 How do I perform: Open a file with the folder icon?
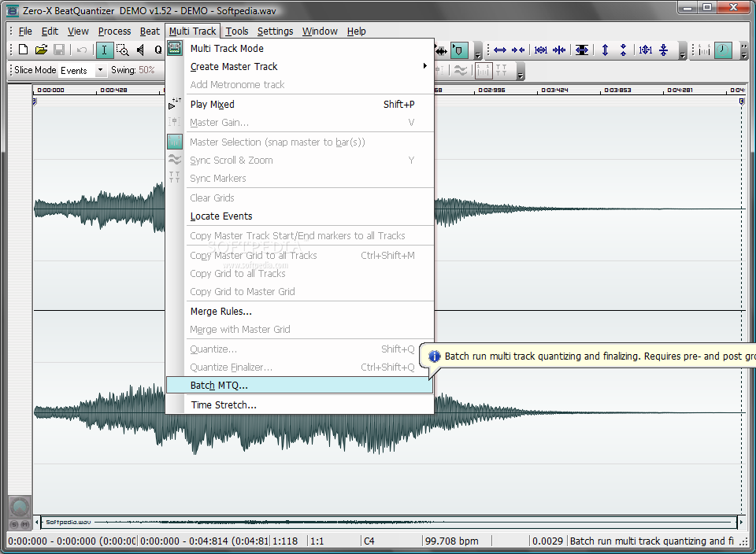pos(41,50)
